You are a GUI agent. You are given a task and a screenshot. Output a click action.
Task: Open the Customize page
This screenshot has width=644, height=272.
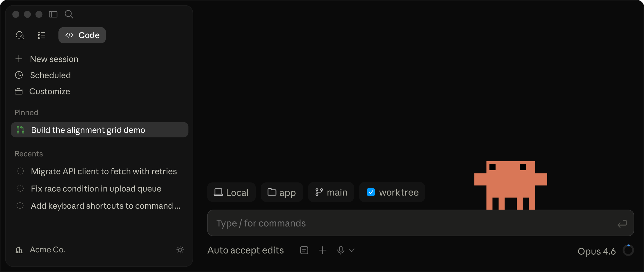point(50,91)
